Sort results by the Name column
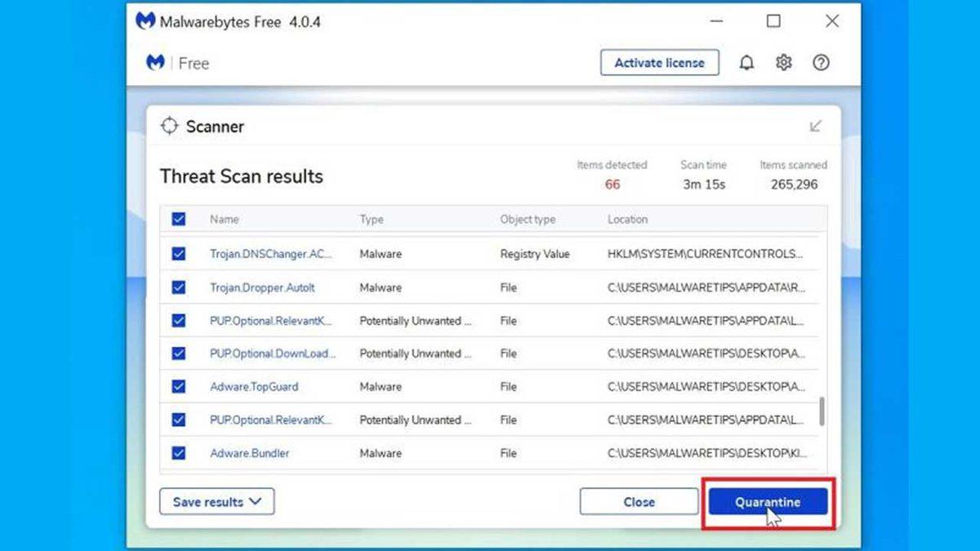The image size is (980, 551). coord(224,219)
